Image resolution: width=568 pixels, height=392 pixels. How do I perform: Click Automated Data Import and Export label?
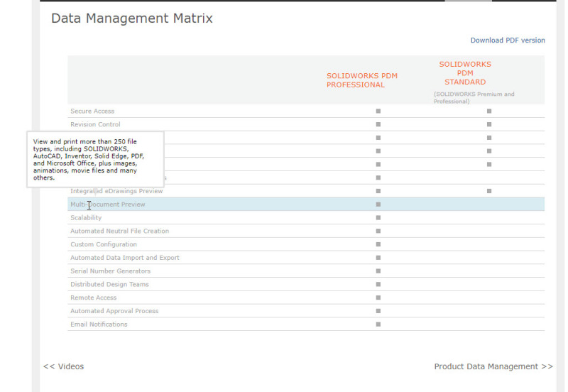click(125, 258)
